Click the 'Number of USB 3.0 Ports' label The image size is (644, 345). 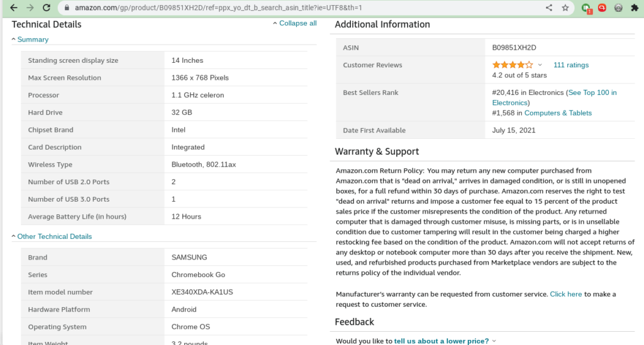[69, 199]
